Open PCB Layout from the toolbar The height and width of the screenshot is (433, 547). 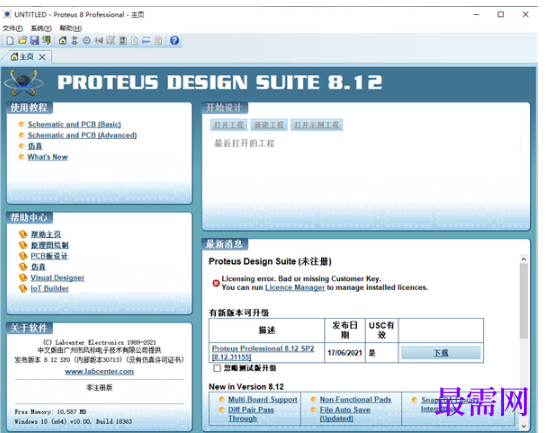tap(86, 40)
